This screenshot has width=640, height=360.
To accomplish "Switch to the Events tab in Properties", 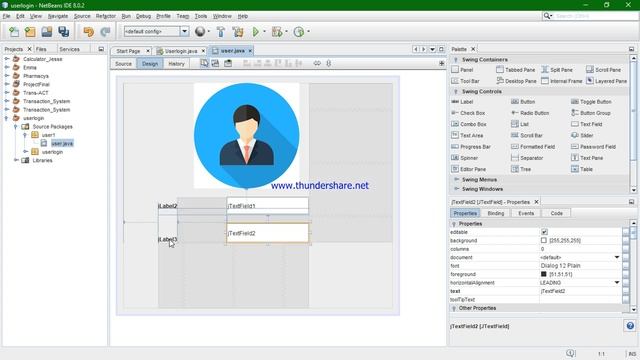I will pos(526,213).
